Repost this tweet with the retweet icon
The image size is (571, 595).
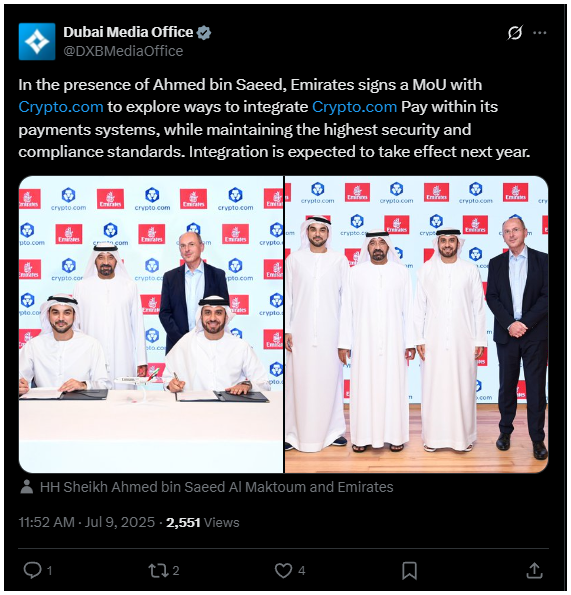[x=158, y=570]
